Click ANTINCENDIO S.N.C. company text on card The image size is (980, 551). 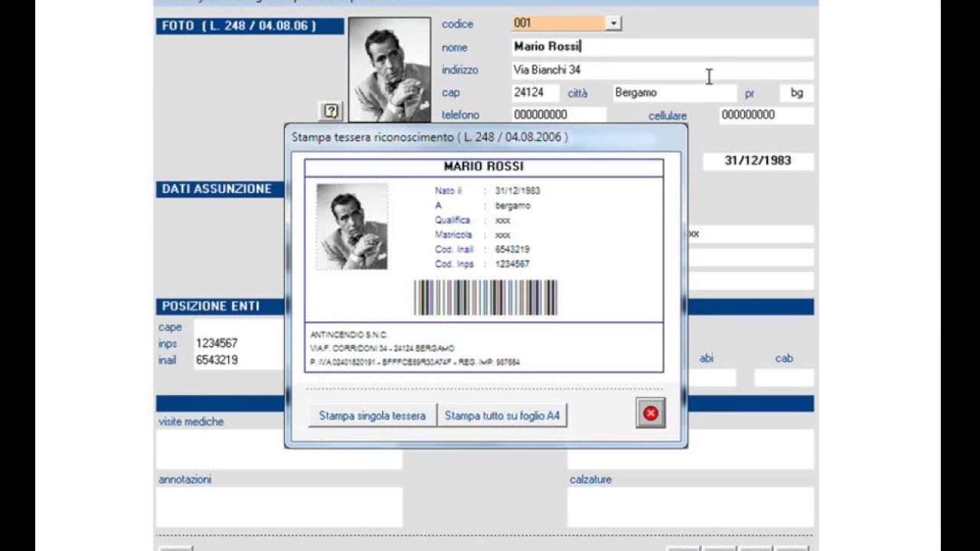pos(349,335)
